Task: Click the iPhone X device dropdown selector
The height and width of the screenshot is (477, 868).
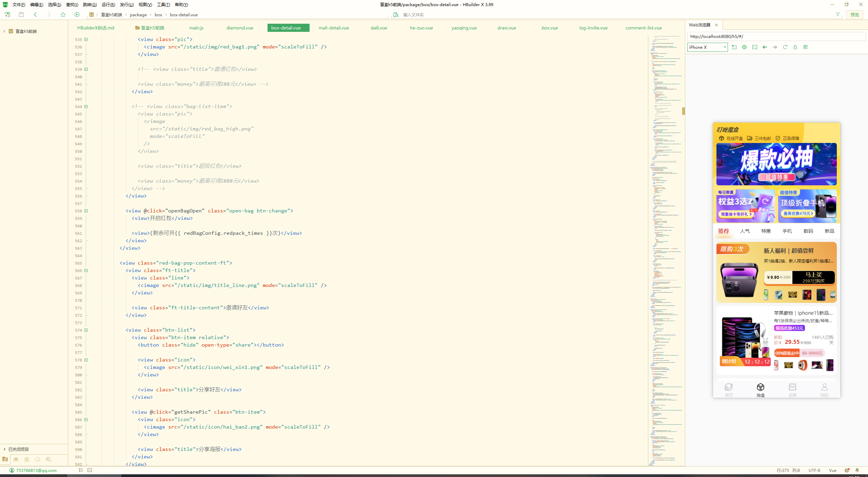Action: tap(705, 47)
